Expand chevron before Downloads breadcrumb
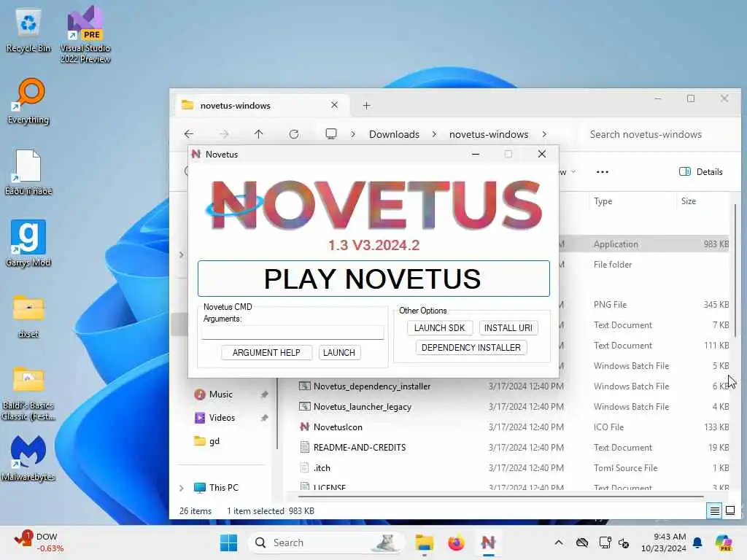 (353, 134)
